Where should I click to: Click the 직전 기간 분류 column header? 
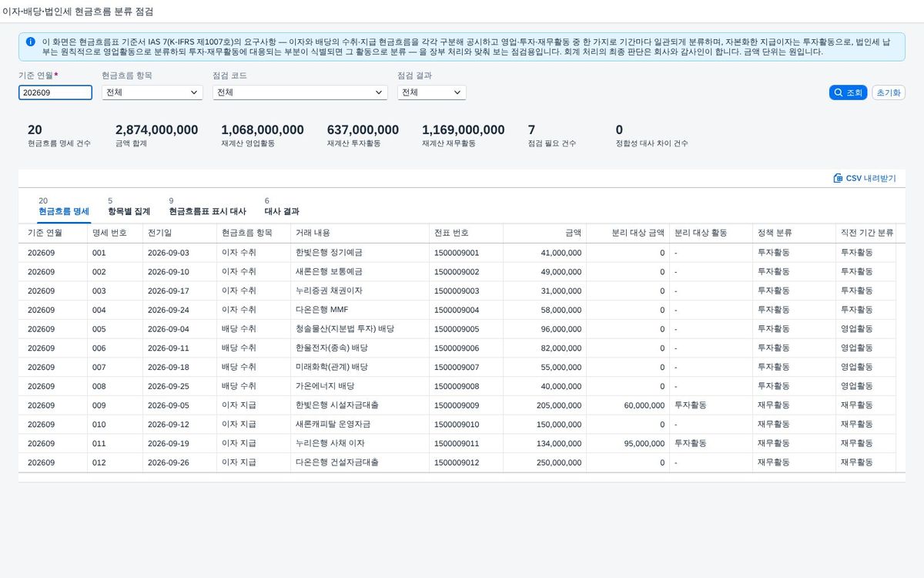(868, 234)
